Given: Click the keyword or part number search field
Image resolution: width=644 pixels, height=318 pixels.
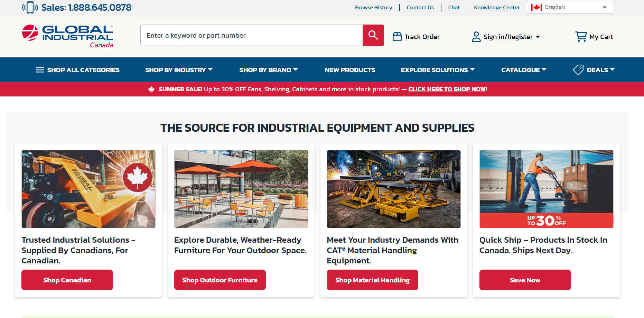Looking at the screenshot, I should (x=252, y=35).
